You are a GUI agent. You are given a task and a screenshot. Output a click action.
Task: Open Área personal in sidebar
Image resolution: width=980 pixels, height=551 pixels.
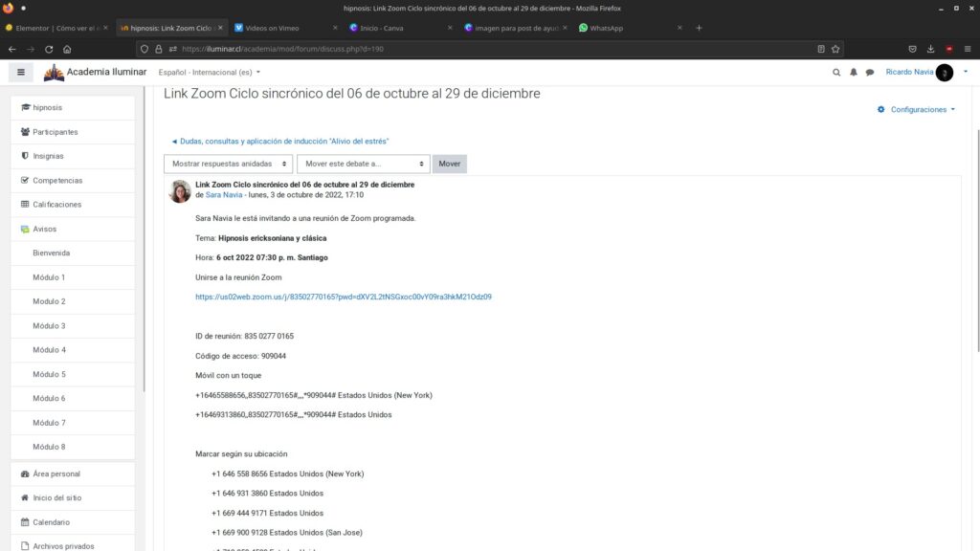73,474
